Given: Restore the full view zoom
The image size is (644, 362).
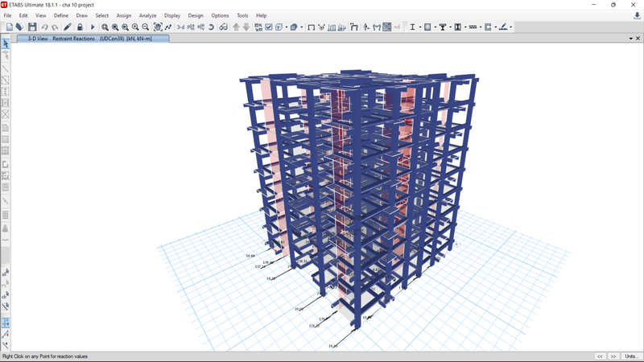Looking at the screenshot, I should (115, 27).
